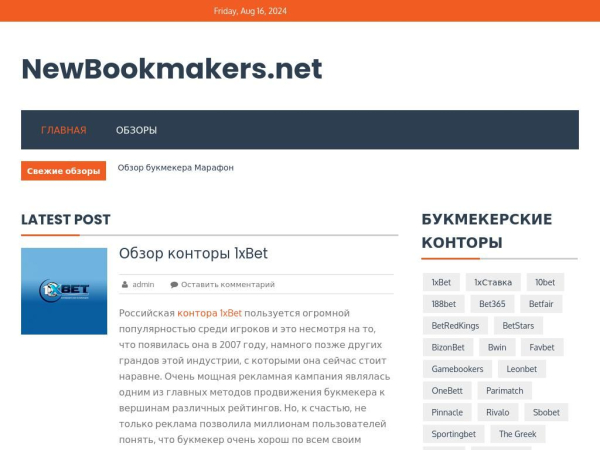Click the admin author user icon
The width and height of the screenshot is (600, 450).
[125, 284]
